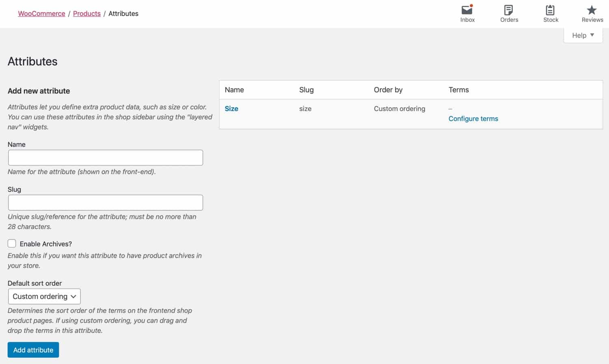Enable the Archives checkbox
609x364 pixels.
point(12,243)
